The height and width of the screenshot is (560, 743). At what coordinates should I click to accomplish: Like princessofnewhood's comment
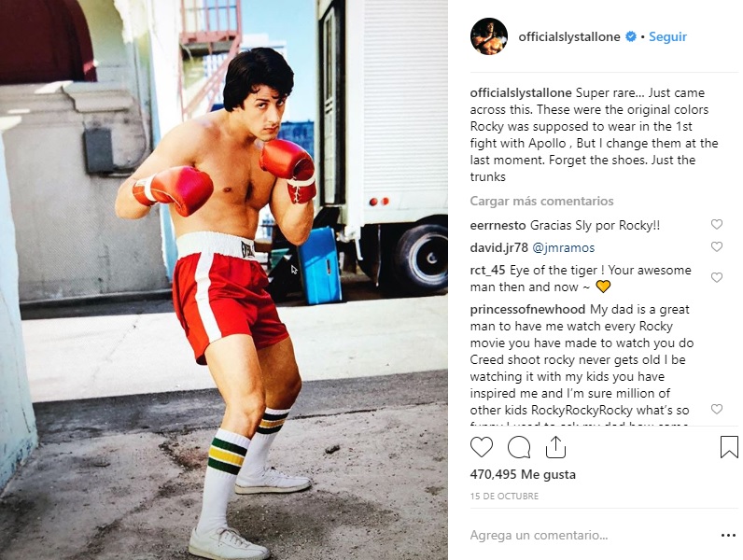pos(717,409)
